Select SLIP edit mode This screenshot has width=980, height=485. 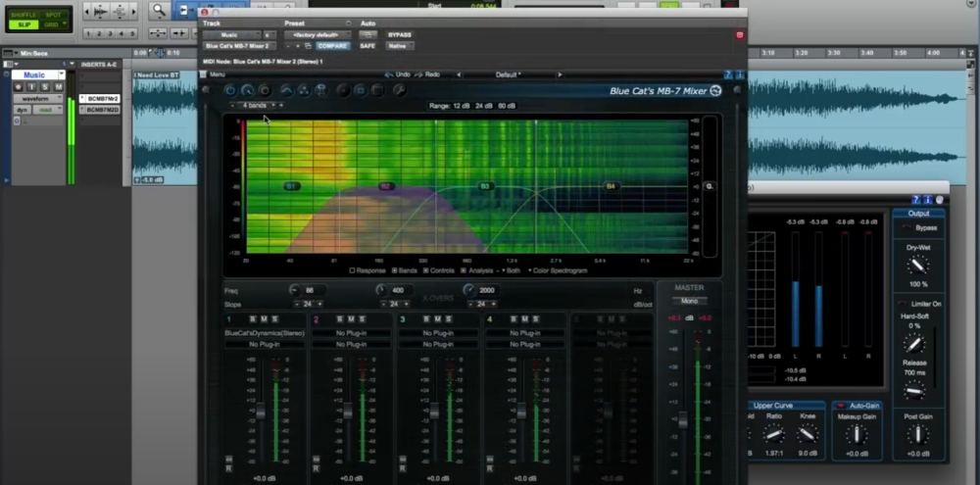[x=24, y=25]
